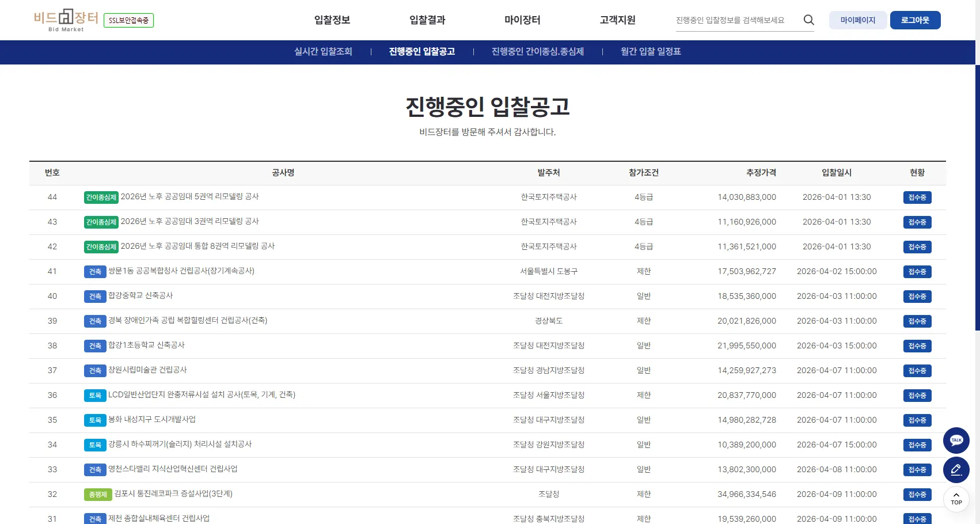Click the 간이종심제 badge in row 44
Screen dimensions: 980x524
pos(101,198)
